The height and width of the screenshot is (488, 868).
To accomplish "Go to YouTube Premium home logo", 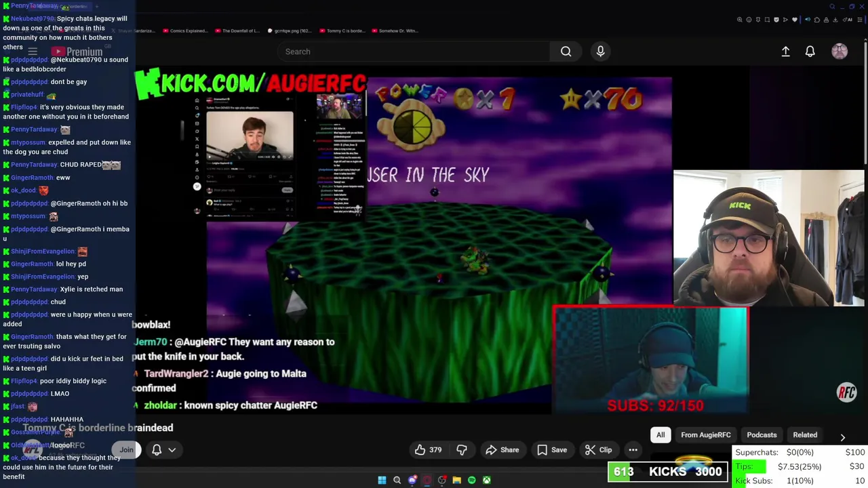I will click(x=77, y=52).
